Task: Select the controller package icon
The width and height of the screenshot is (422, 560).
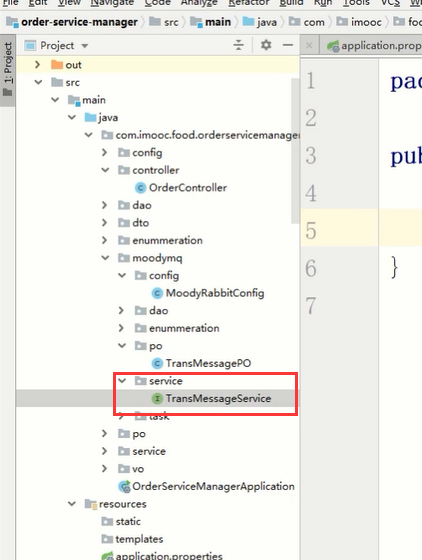Action: tap(124, 170)
